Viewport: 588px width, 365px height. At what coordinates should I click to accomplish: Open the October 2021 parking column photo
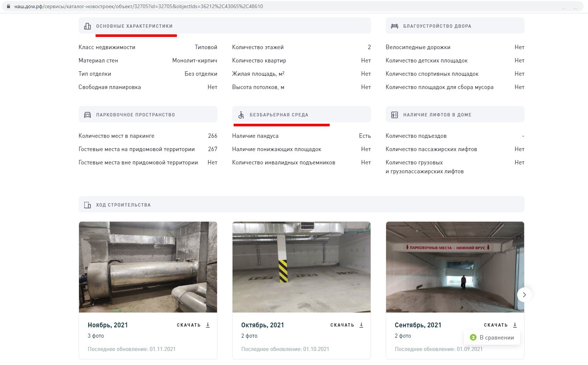coord(302,267)
